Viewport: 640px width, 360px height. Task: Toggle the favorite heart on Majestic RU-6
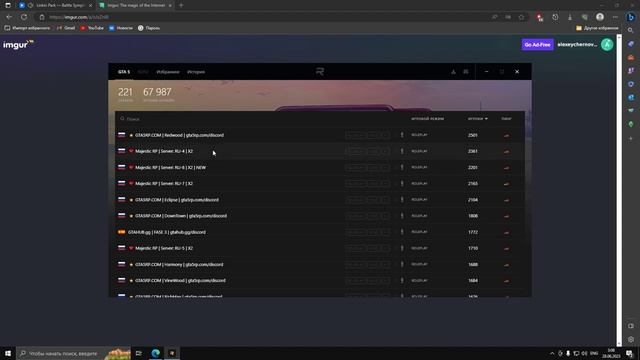(x=131, y=167)
